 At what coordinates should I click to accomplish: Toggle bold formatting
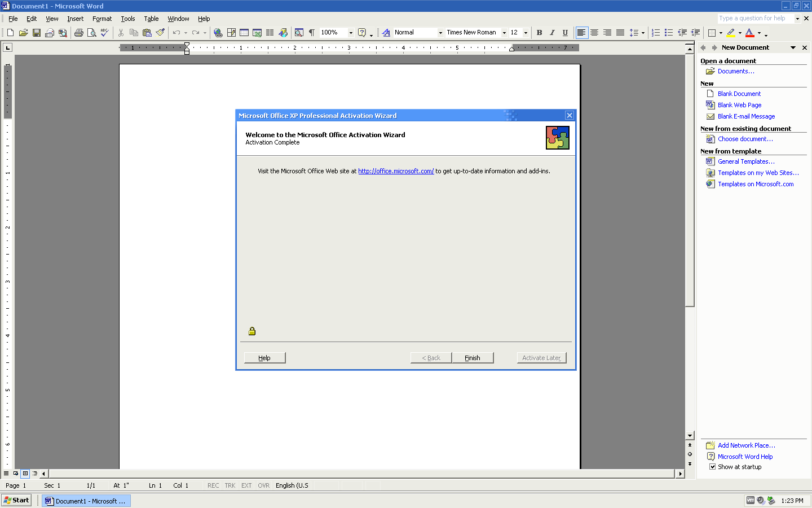coord(539,32)
